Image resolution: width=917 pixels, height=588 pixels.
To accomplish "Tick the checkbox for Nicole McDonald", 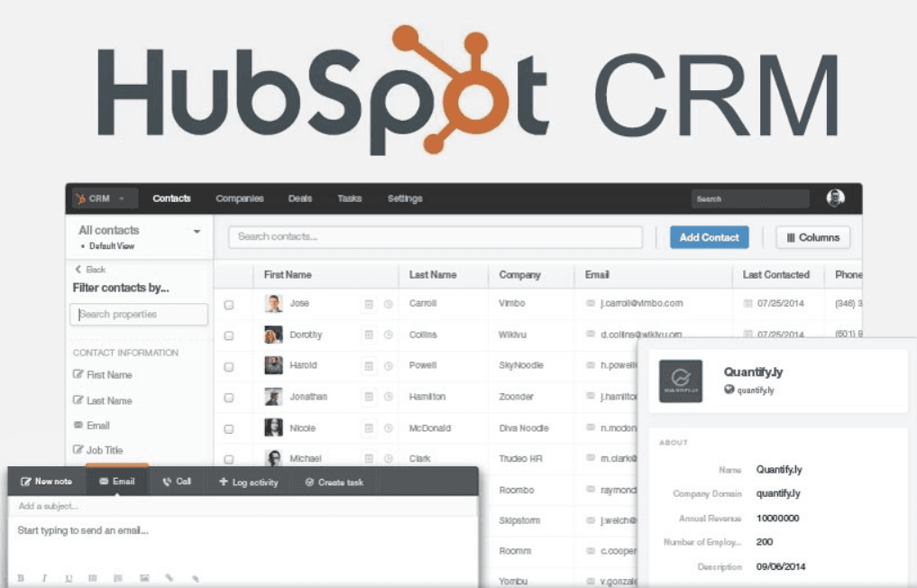I will pos(229,428).
